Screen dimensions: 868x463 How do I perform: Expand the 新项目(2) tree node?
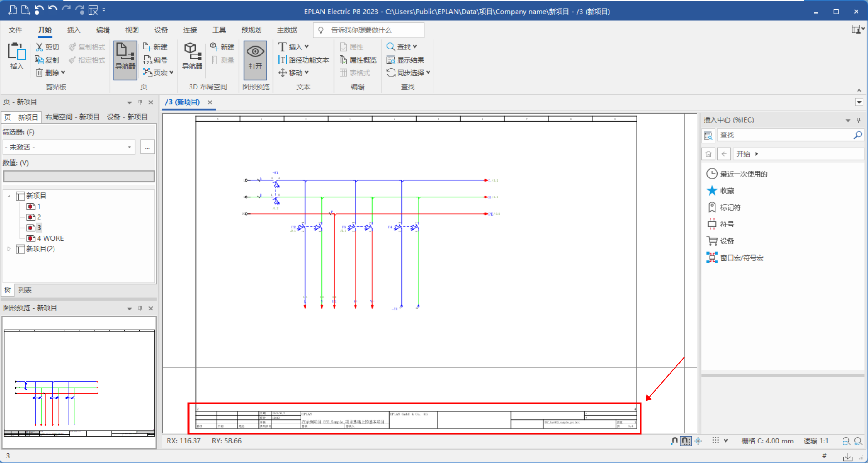click(9, 249)
